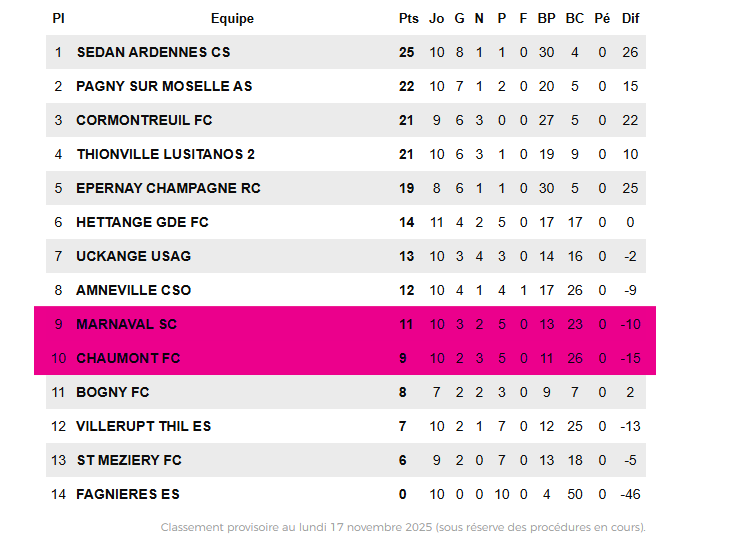The width and height of the screenshot is (733, 540).
Task: Click the Dif column header
Action: pyautogui.click(x=630, y=18)
